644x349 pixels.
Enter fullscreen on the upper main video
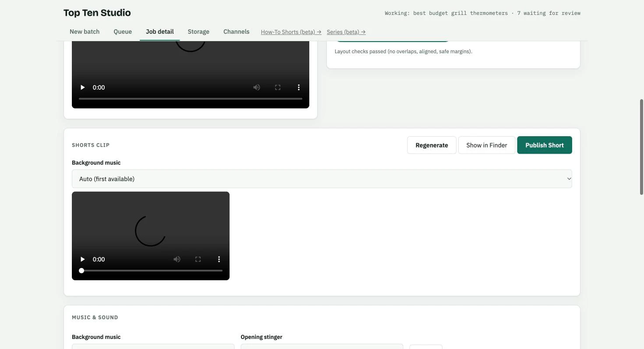[278, 88]
